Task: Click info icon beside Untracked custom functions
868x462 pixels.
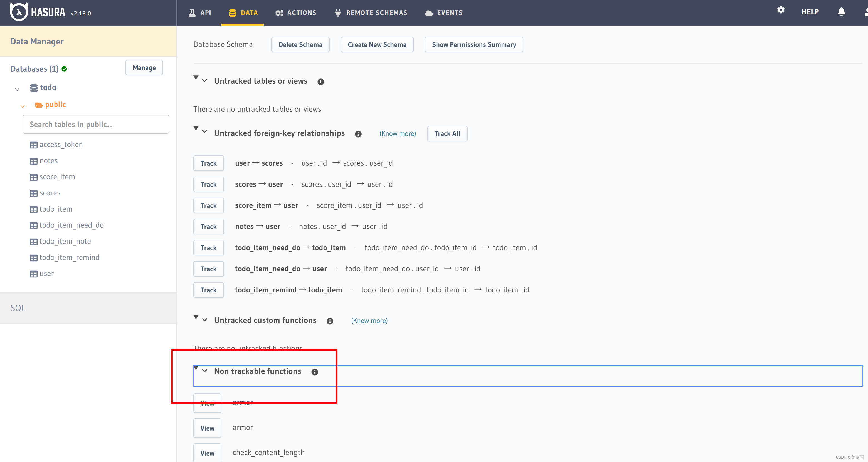Action: pyautogui.click(x=330, y=321)
